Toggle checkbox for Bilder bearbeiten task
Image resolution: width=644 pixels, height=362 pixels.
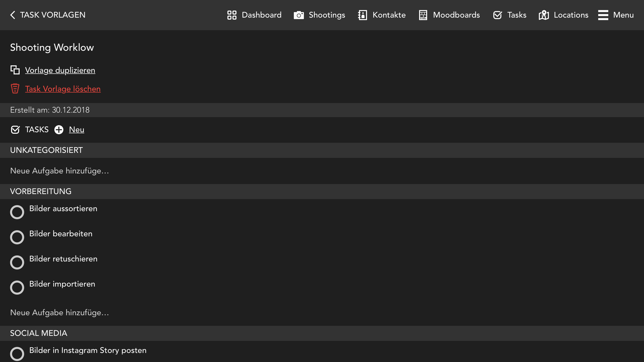tap(17, 237)
